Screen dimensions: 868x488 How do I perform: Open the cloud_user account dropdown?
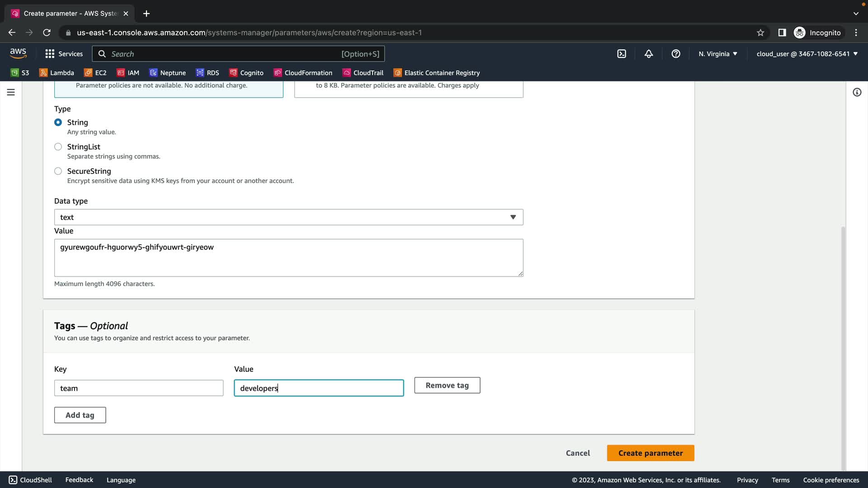click(807, 54)
